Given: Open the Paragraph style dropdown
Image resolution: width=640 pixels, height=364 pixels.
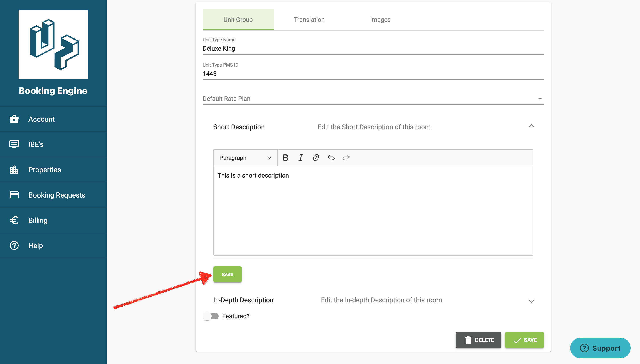Looking at the screenshot, I should pyautogui.click(x=245, y=158).
